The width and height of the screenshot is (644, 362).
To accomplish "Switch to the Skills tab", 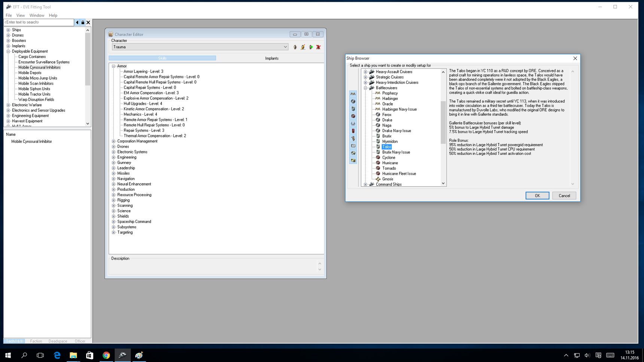I will [162, 58].
